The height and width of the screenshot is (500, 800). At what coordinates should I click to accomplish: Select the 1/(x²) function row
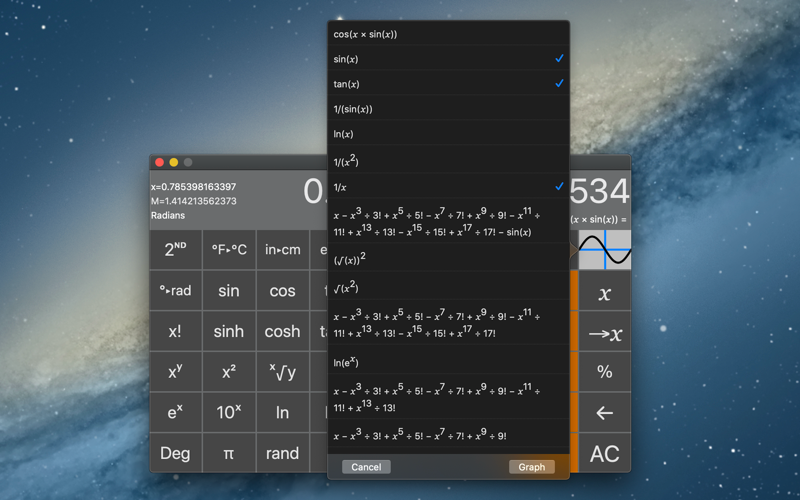[x=448, y=160]
